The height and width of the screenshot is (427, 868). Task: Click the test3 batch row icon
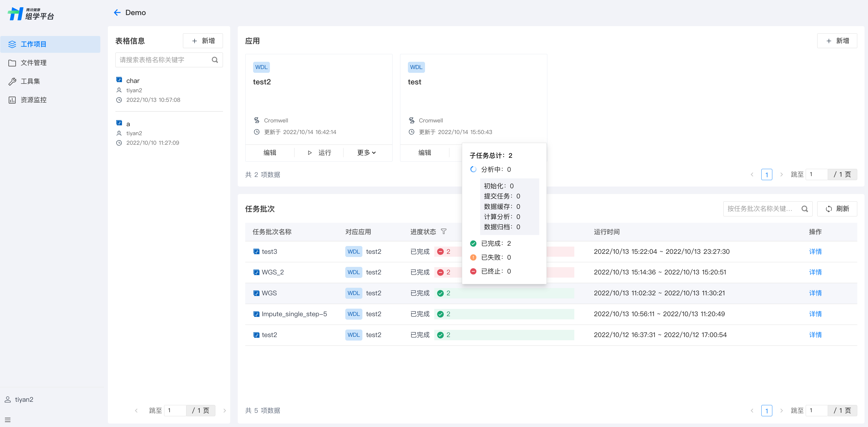(x=256, y=251)
